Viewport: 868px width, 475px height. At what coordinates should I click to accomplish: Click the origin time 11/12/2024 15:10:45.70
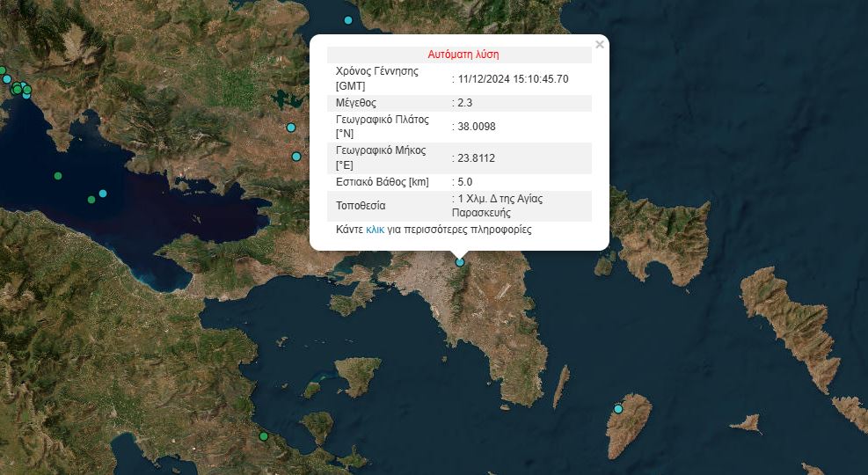(x=513, y=79)
